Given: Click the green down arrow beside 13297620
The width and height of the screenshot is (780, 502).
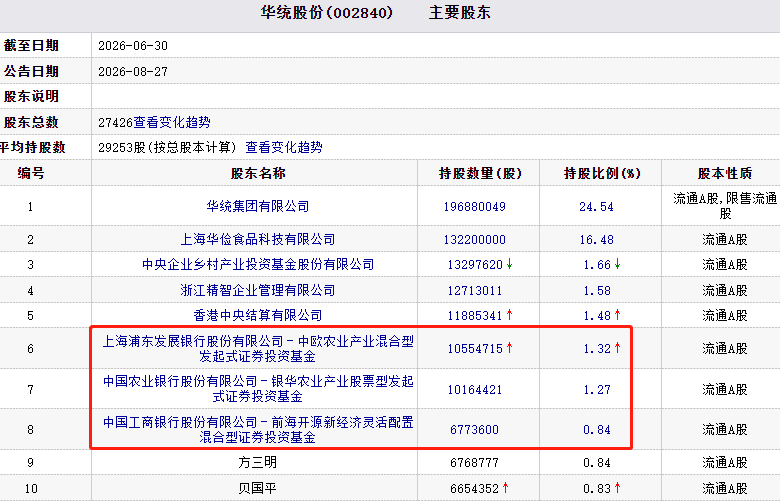Looking at the screenshot, I should (509, 264).
